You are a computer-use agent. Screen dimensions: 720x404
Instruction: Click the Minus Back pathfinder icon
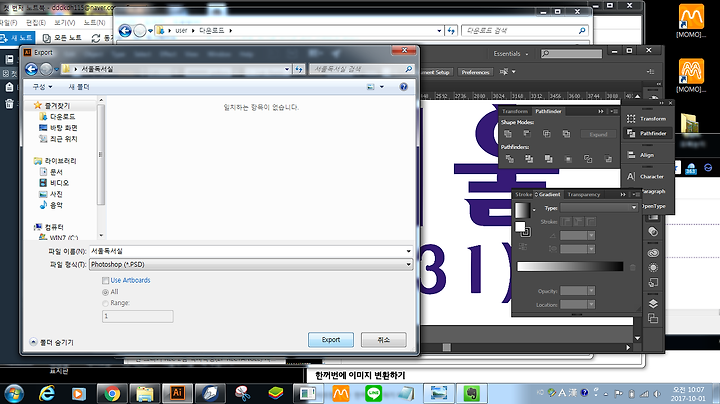pos(608,159)
